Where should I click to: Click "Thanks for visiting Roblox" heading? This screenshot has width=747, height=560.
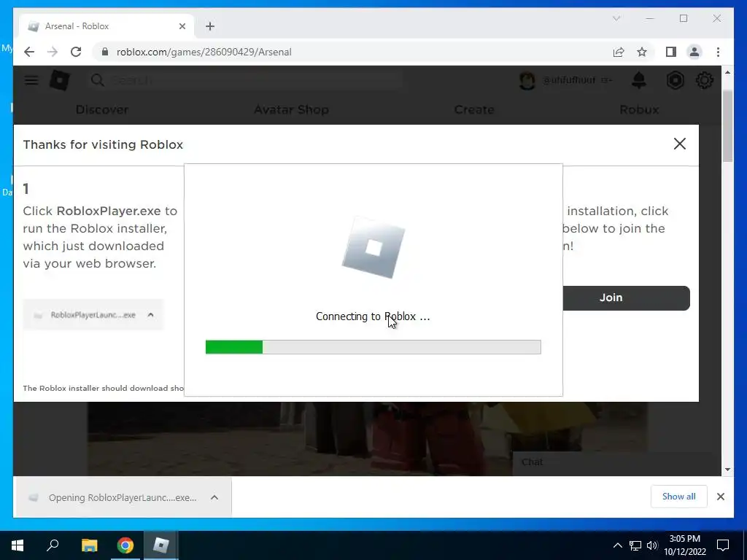click(103, 144)
